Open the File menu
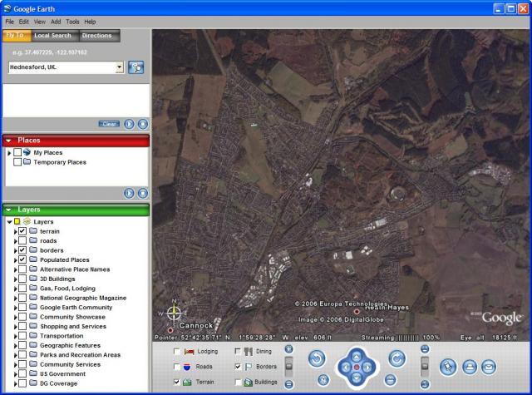This screenshot has width=532, height=395. pos(9,22)
